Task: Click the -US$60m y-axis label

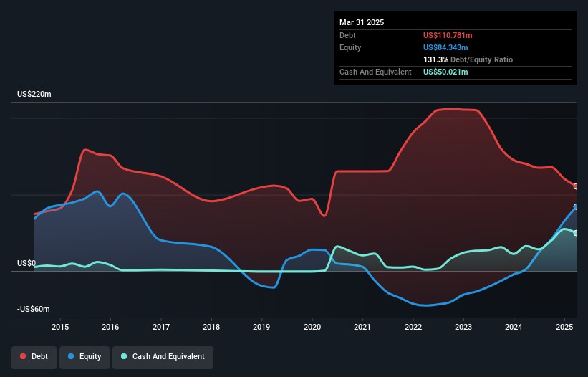Action: click(x=32, y=309)
